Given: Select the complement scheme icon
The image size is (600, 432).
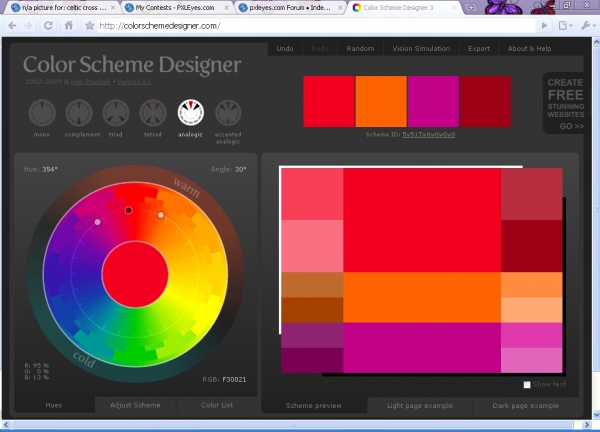Looking at the screenshot, I should pyautogui.click(x=79, y=113).
